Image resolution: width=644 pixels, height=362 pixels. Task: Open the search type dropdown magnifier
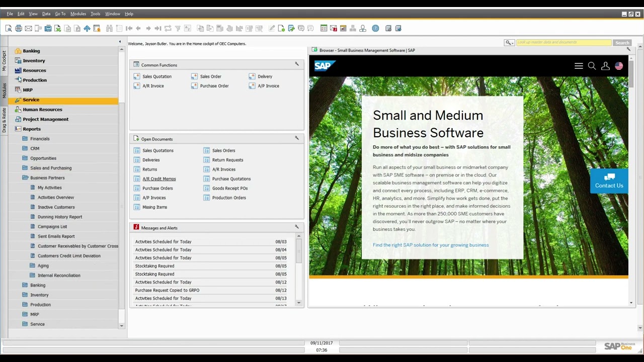509,43
